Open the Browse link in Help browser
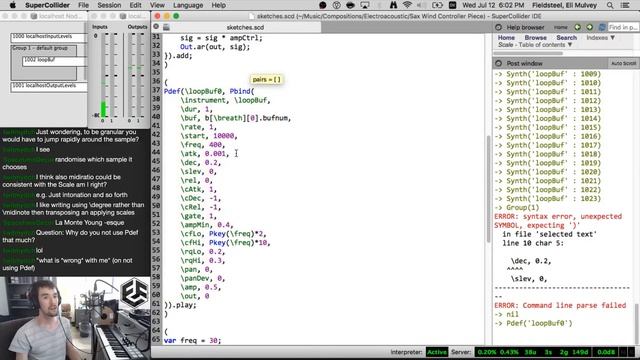This screenshot has width=640, height=360. click(536, 38)
